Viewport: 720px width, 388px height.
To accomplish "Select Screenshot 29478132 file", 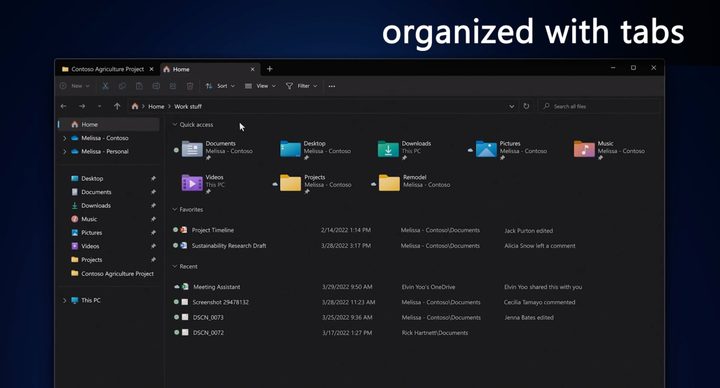I will click(x=220, y=302).
